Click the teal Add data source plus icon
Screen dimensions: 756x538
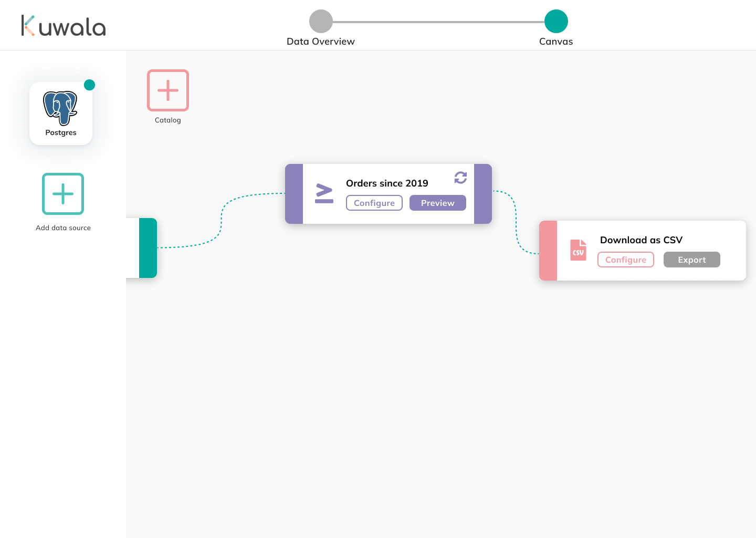click(63, 194)
